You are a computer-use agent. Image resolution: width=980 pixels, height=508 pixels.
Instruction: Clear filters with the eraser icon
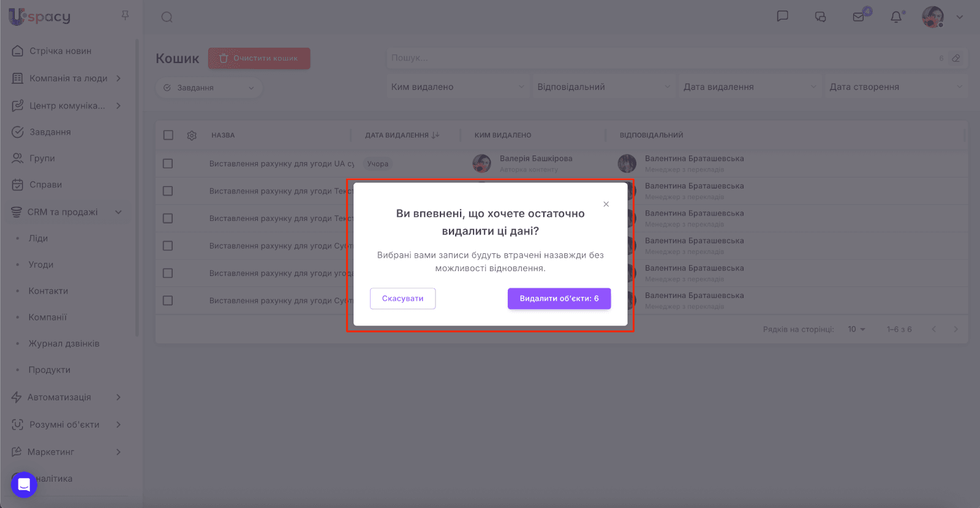pos(956,59)
